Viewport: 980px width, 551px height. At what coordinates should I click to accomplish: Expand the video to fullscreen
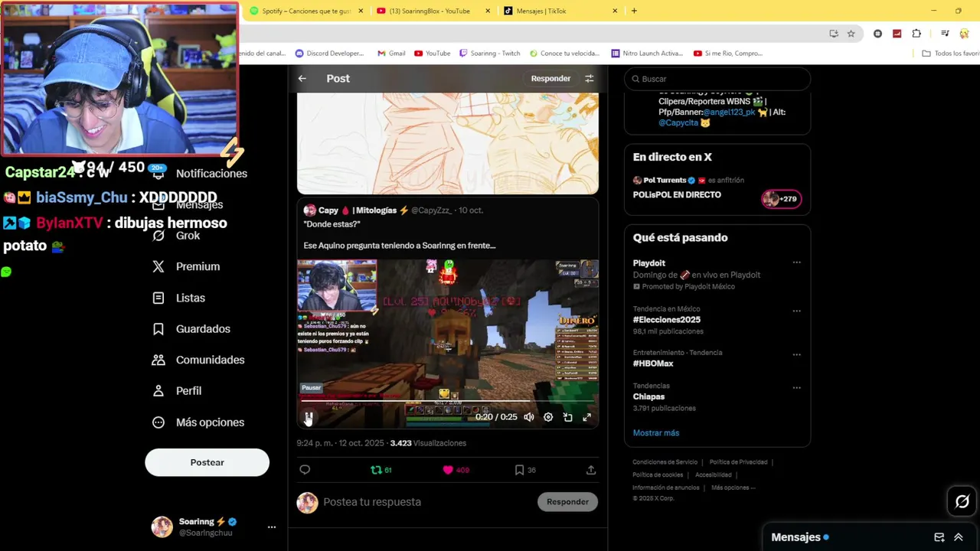[587, 417]
